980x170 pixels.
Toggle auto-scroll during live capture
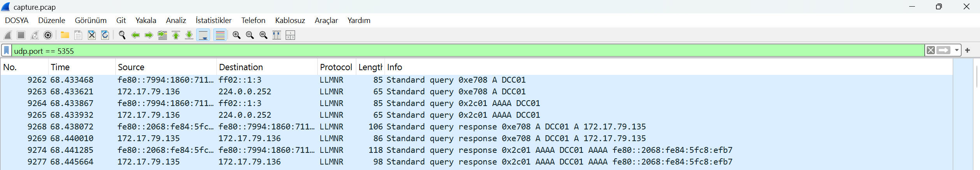pyautogui.click(x=203, y=35)
